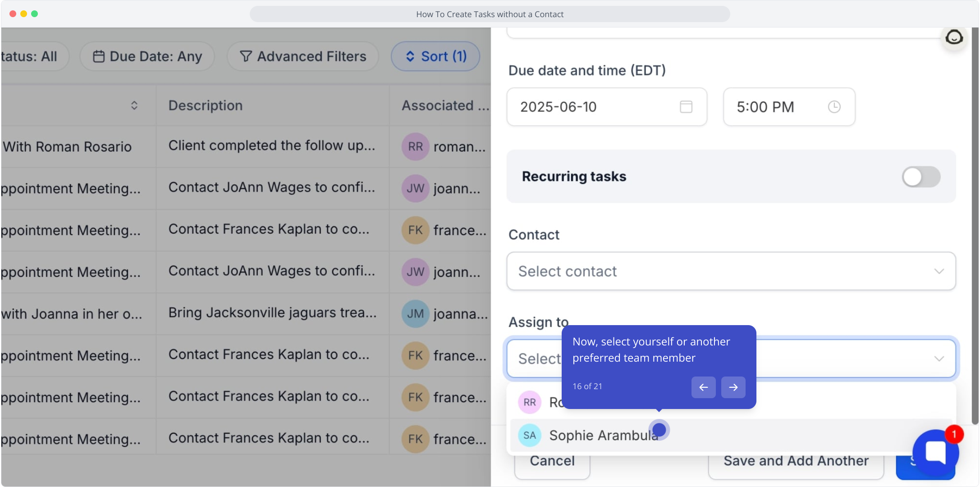Open the calendar icon in due date field

[x=686, y=107]
